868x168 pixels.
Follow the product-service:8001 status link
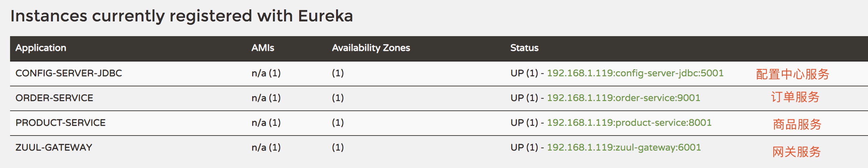[629, 122]
